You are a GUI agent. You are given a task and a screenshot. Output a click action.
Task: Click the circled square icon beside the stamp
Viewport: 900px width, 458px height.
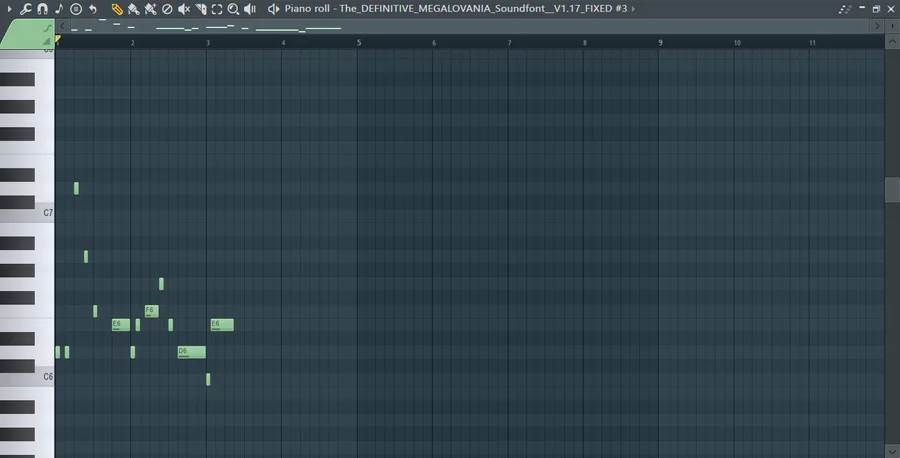pos(76,9)
